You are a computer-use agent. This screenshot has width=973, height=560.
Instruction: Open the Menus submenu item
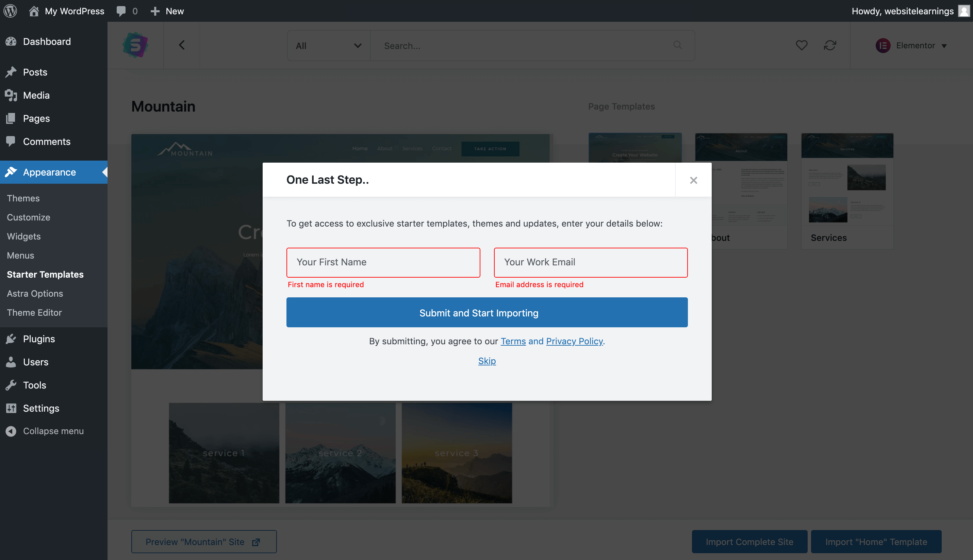tap(20, 256)
